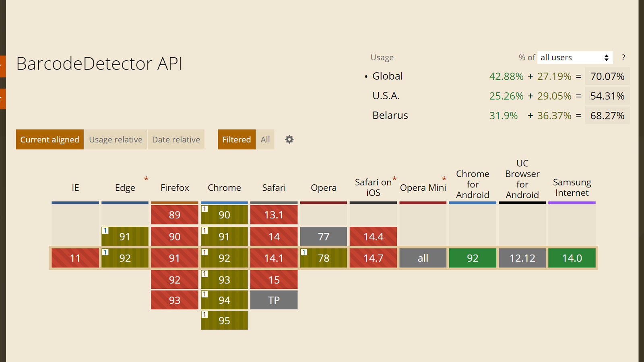Select the Opera Mini all cell

[423, 258]
